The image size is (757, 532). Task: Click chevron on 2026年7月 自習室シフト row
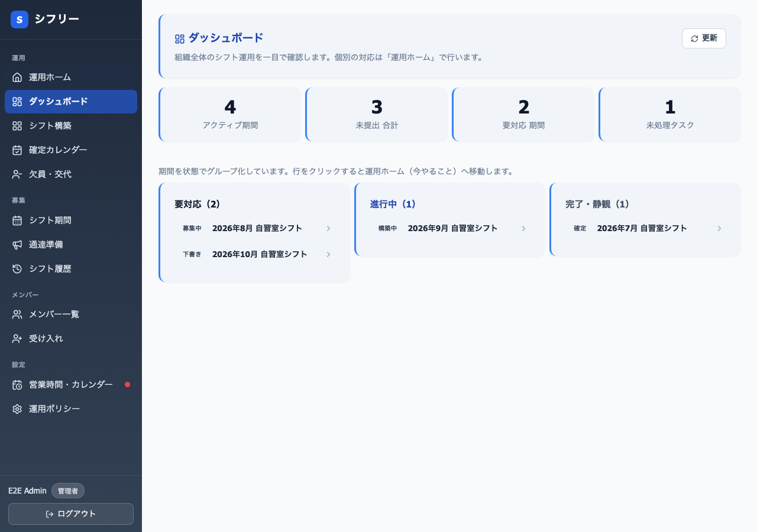click(x=719, y=228)
